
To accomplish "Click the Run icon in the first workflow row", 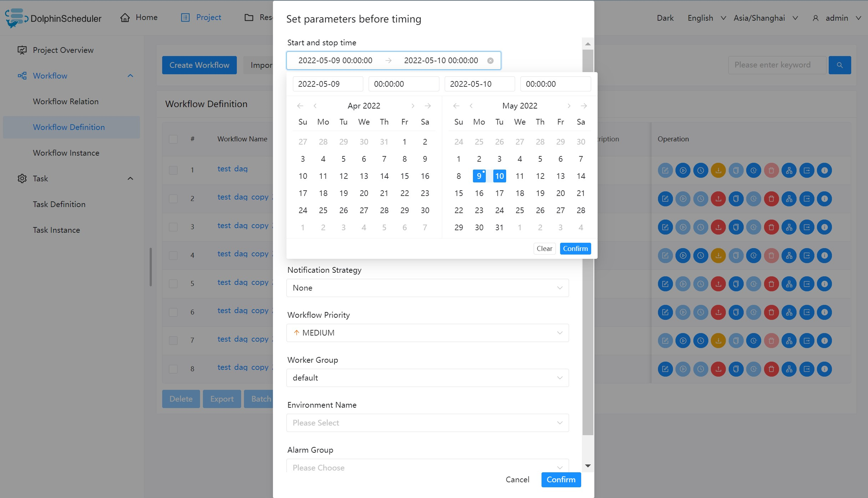I will 683,170.
